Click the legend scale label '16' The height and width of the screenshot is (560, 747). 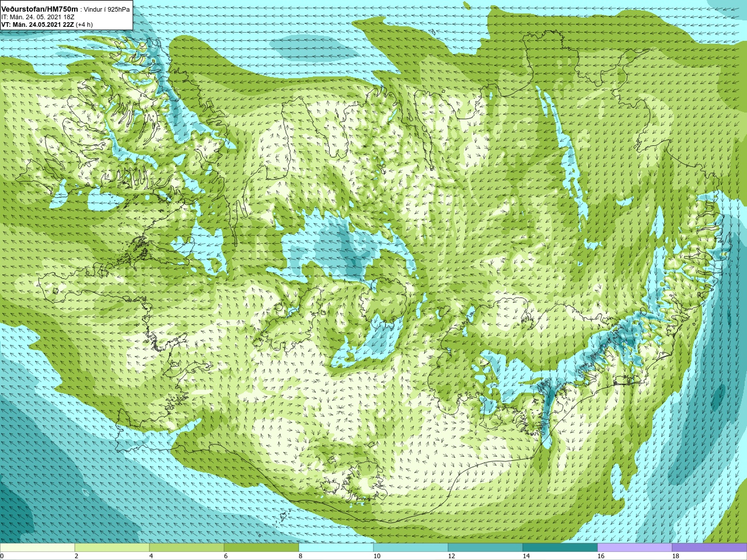point(601,556)
